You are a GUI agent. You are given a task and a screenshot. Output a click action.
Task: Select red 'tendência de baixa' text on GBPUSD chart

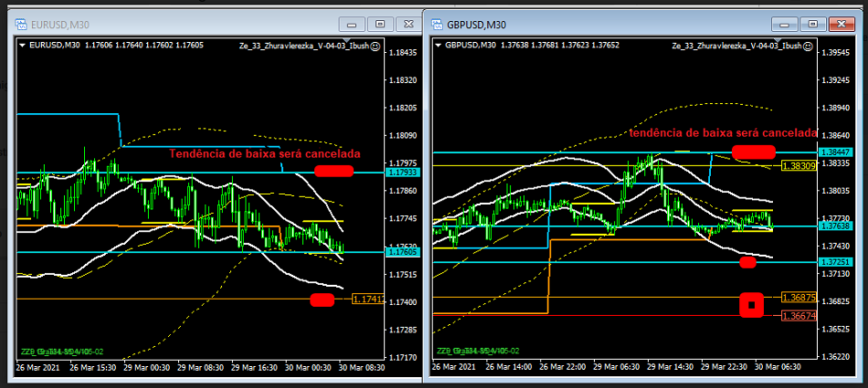[715, 133]
